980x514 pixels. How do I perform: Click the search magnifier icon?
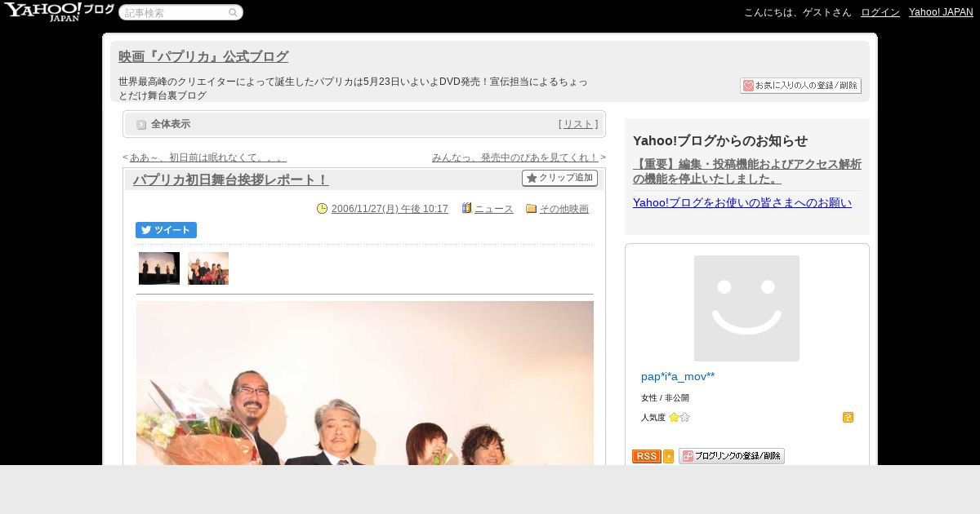(x=233, y=12)
